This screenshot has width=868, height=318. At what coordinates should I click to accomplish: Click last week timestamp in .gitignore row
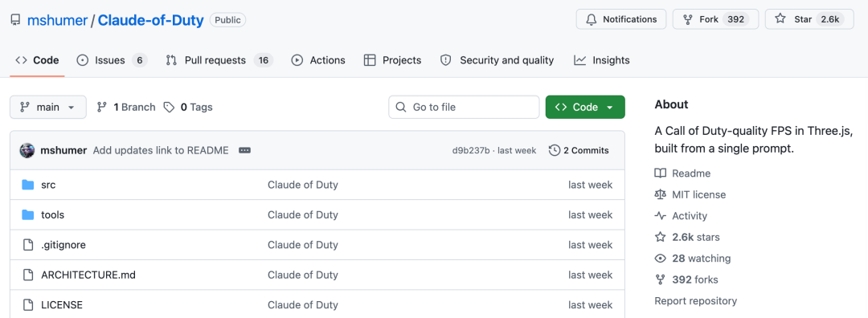(x=590, y=244)
